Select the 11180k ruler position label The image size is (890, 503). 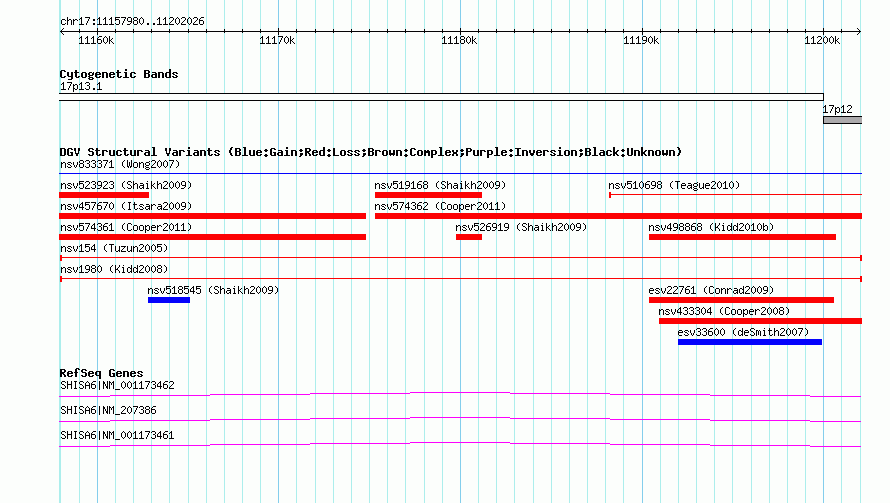(x=459, y=40)
